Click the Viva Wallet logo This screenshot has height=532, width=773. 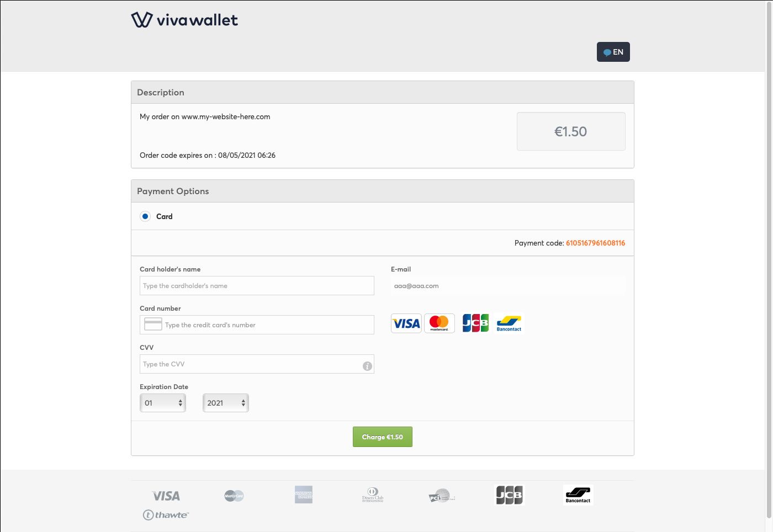click(x=184, y=20)
